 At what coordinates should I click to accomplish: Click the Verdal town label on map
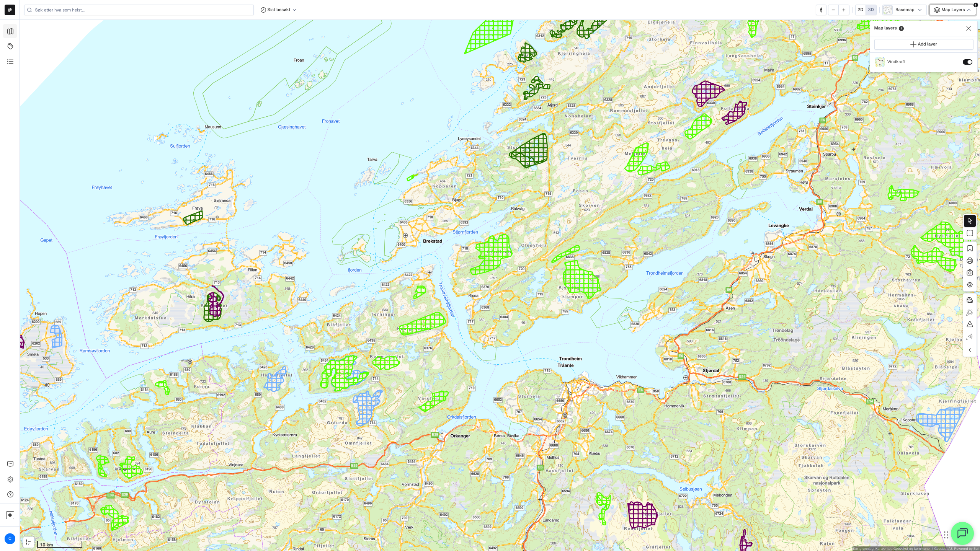click(806, 209)
